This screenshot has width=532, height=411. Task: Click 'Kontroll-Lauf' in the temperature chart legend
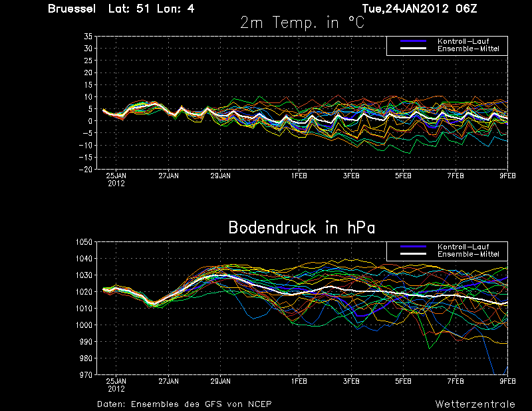coord(463,41)
